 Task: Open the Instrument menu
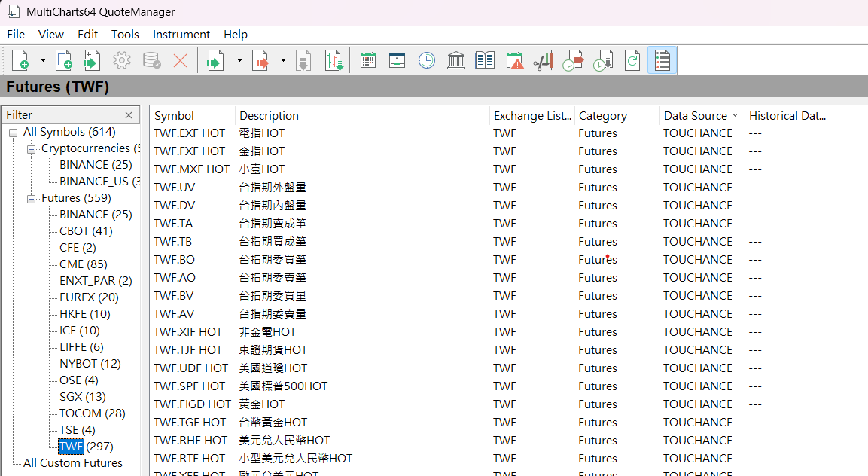(x=181, y=35)
